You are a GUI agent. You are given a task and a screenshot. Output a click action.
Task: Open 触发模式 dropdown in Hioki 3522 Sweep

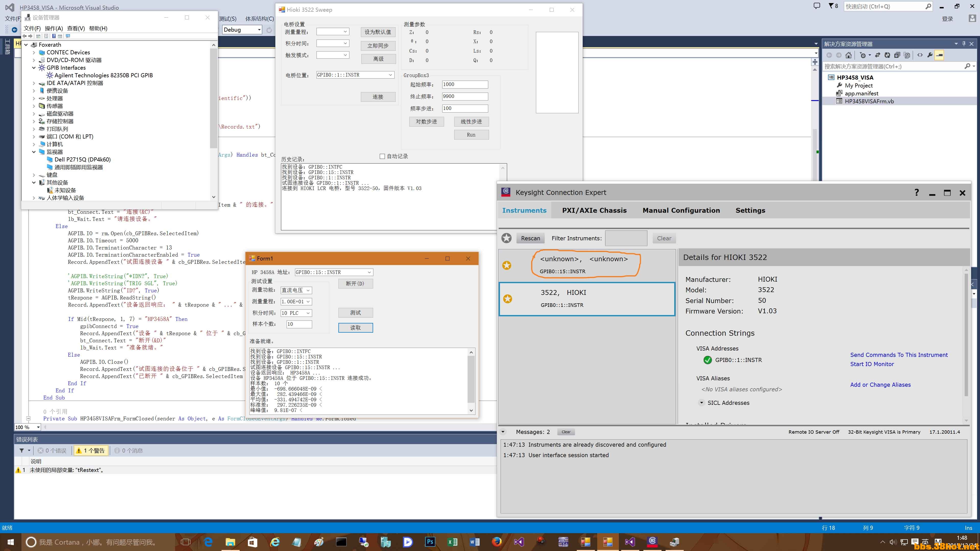tap(346, 55)
